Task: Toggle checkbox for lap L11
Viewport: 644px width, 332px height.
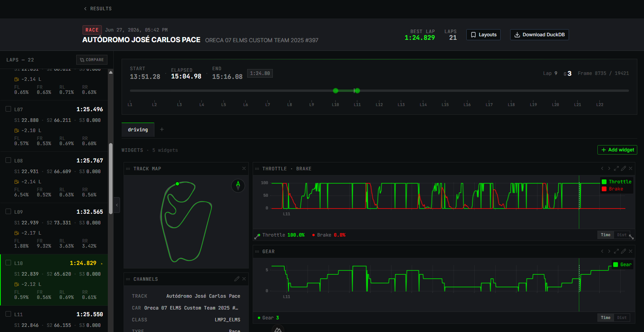Action: click(8, 314)
